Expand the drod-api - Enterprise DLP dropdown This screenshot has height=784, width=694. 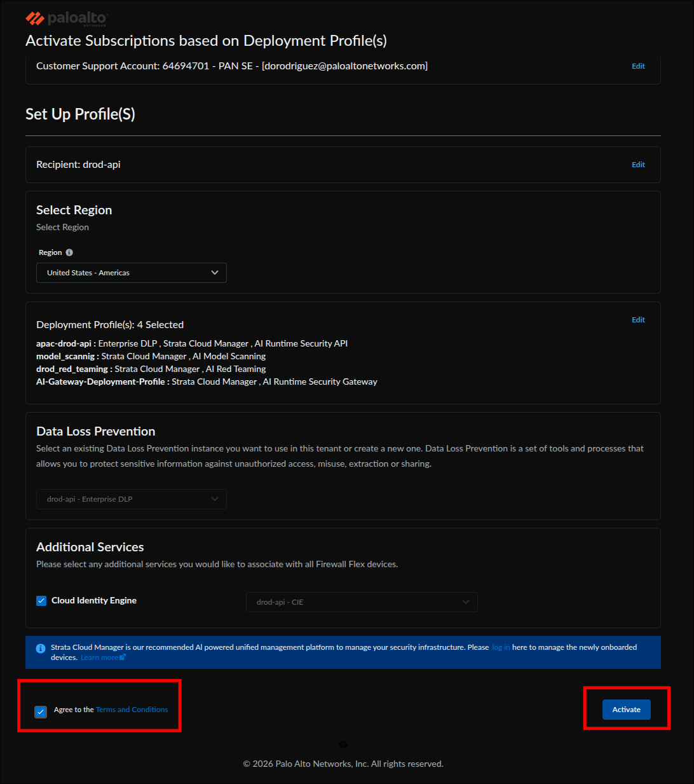coord(132,499)
